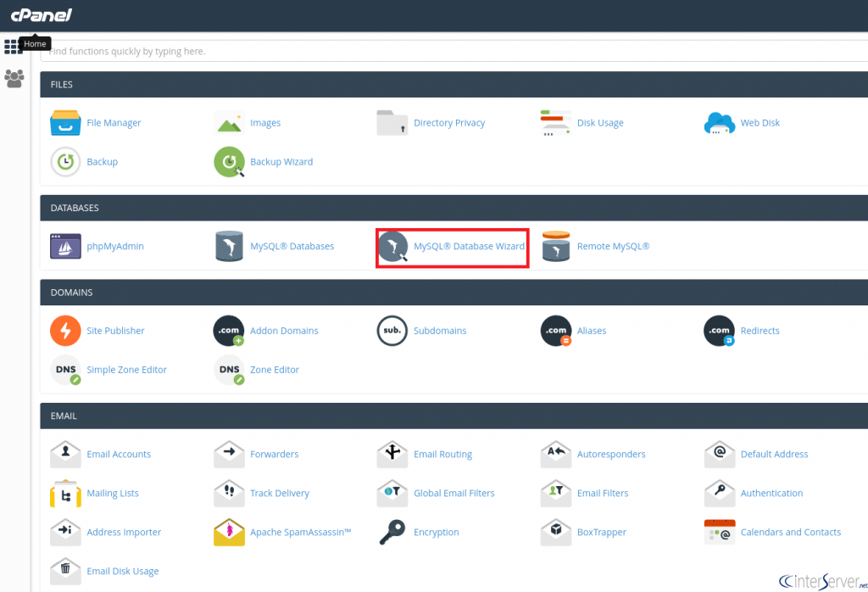Click the Disk Usage icon
Viewport: 868px width, 592px height.
pos(556,122)
